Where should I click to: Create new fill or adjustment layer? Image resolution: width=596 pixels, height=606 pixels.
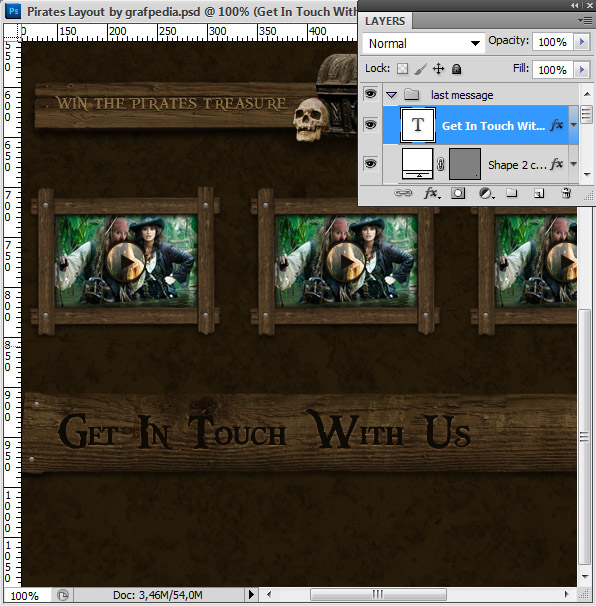click(485, 193)
